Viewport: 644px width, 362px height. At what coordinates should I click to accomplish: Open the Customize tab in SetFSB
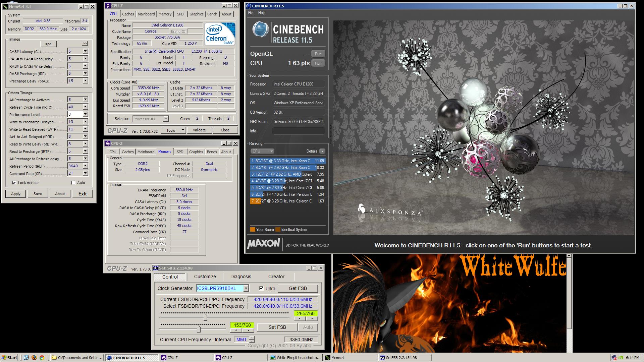pyautogui.click(x=205, y=277)
